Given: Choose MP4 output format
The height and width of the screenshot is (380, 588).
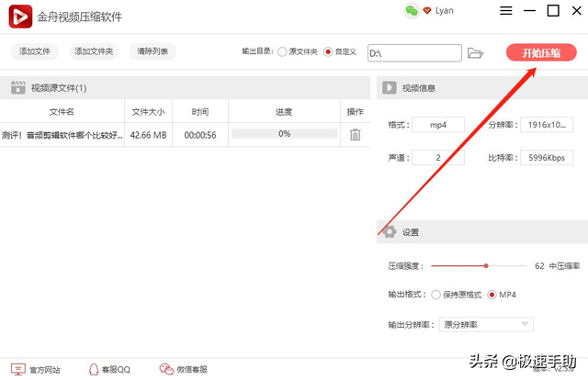Looking at the screenshot, I should [x=492, y=295].
